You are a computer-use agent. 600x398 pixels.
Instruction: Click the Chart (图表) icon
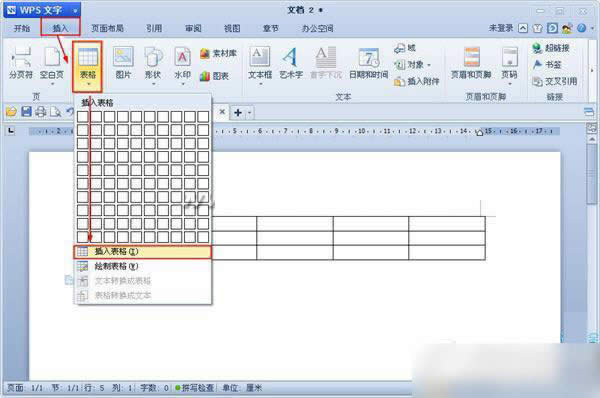tap(214, 76)
